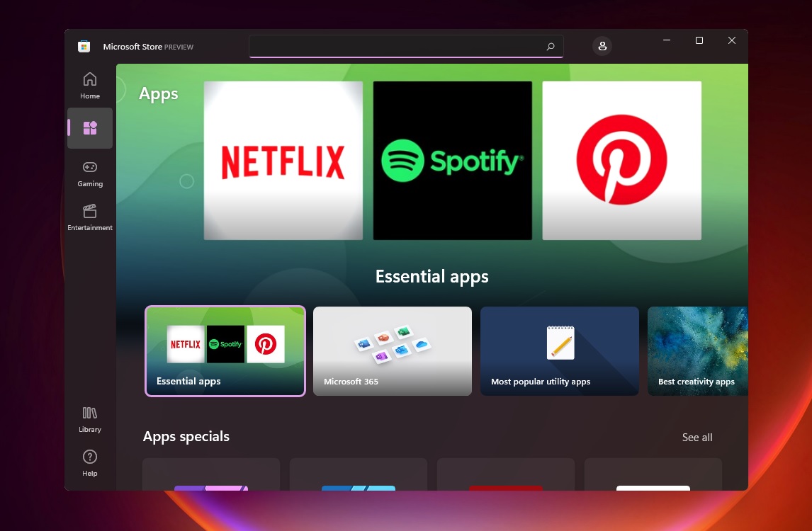Open Best creativity apps card
The width and height of the screenshot is (812, 531).
point(697,351)
